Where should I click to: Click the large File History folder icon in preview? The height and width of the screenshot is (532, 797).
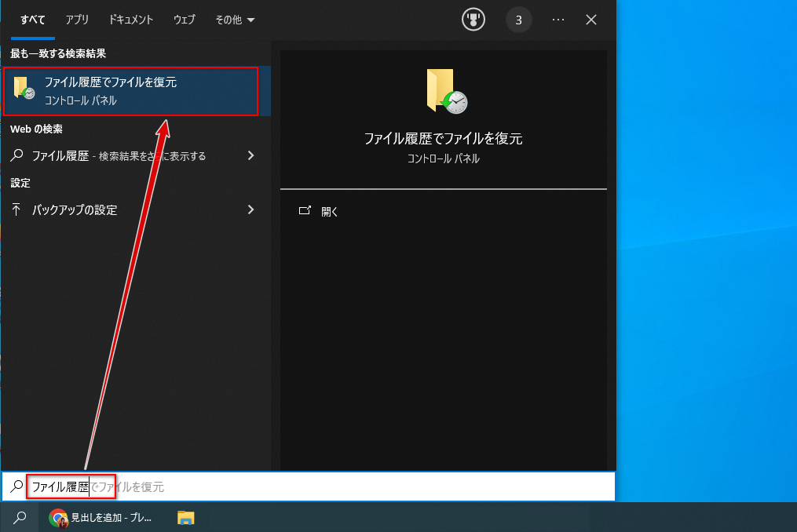point(446,92)
